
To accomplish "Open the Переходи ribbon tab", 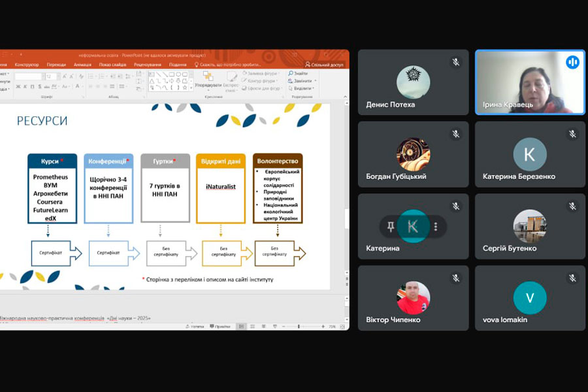I will pyautogui.click(x=56, y=65).
